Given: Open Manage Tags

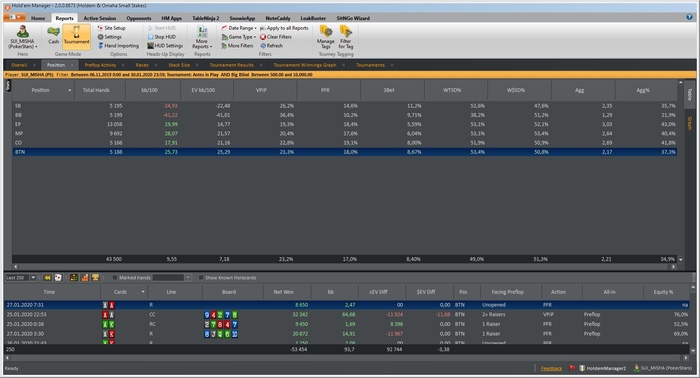Looking at the screenshot, I should pos(325,37).
